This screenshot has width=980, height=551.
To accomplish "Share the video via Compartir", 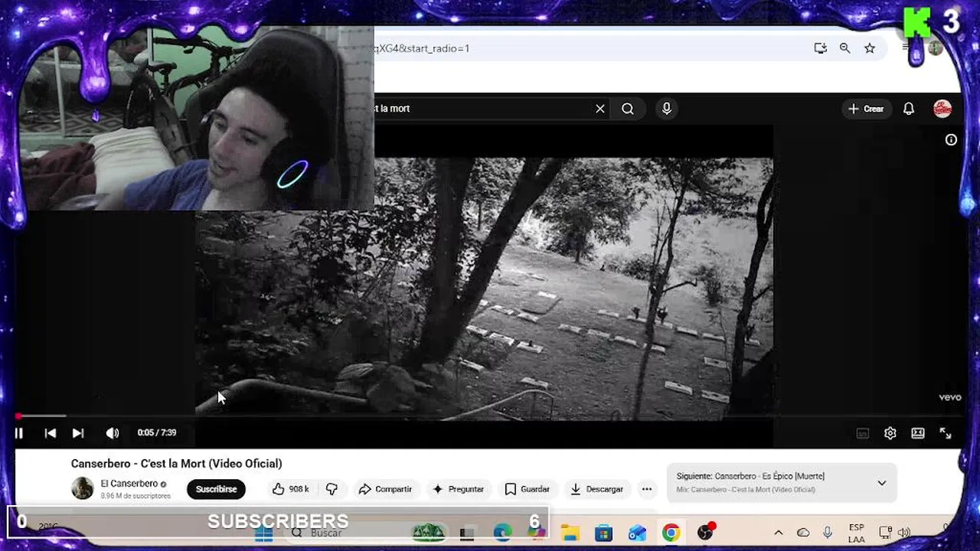I will pos(385,489).
